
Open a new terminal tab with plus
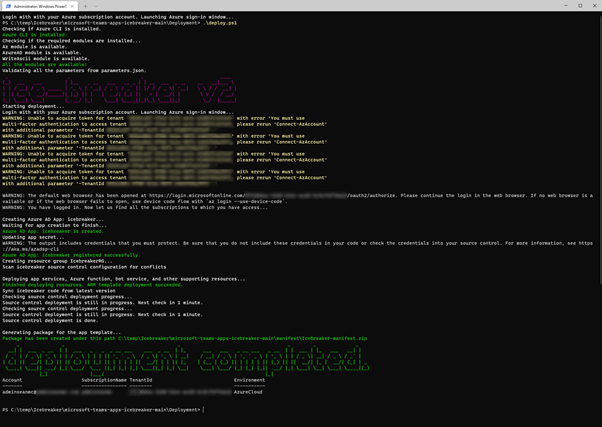coord(85,6)
